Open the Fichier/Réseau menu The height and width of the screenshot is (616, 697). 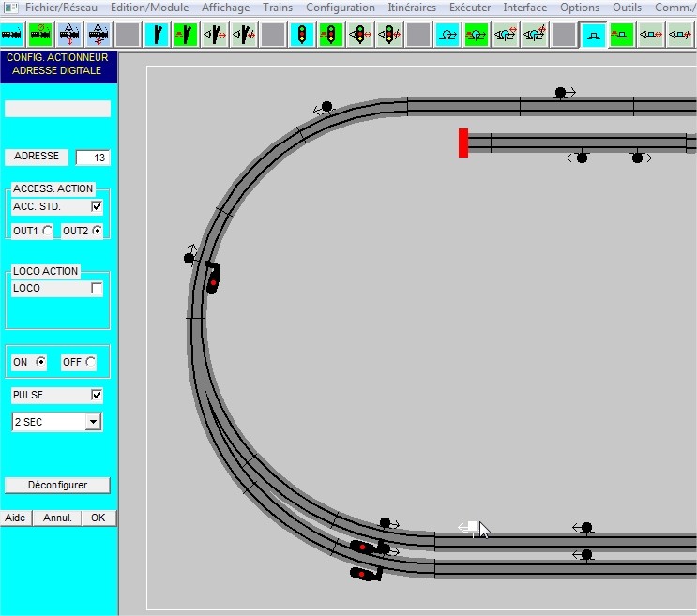[x=61, y=8]
